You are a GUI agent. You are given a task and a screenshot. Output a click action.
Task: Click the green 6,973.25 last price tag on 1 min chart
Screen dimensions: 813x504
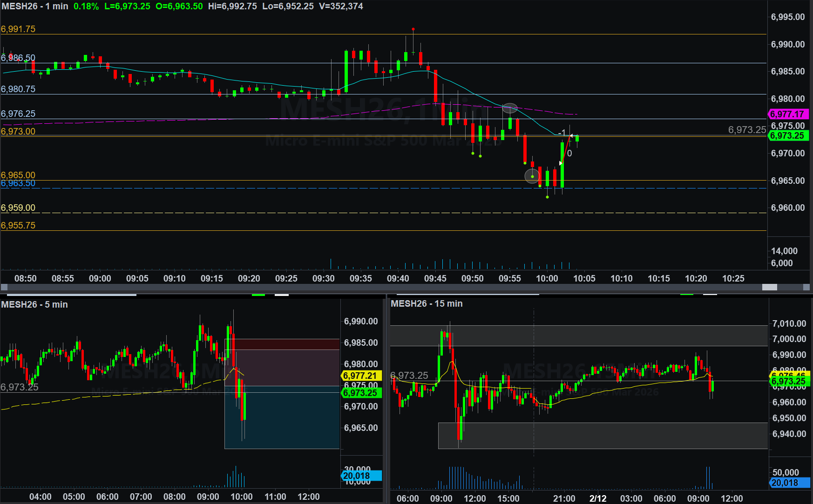[787, 136]
